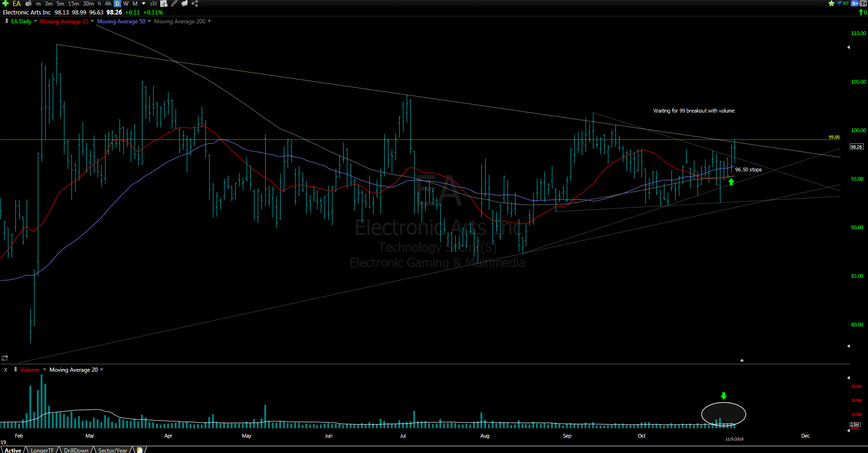Click the volume pane resize arrows icon

[15, 369]
